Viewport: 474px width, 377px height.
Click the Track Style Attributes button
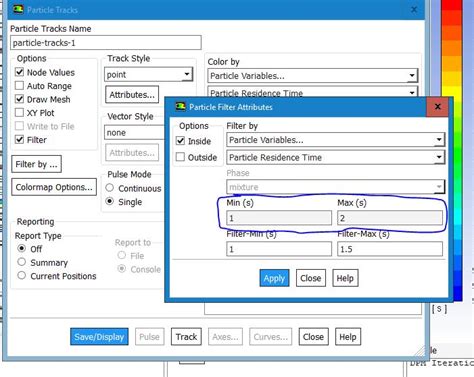pos(132,95)
